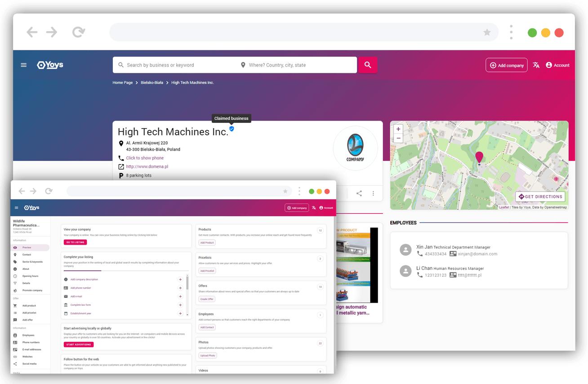The width and height of the screenshot is (588, 384).
Task: Click the GO TO LISTING button
Action: coord(75,242)
